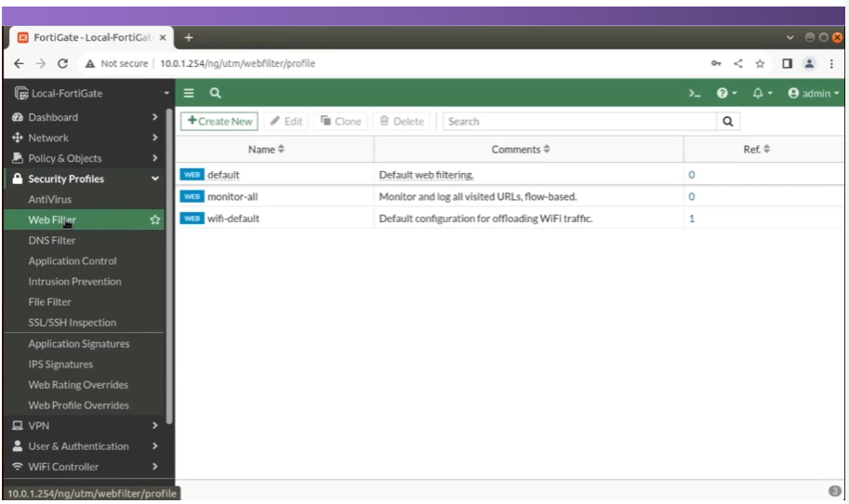This screenshot has height=504, width=849.
Task: Toggle the browser side panel icon
Action: coord(788,63)
